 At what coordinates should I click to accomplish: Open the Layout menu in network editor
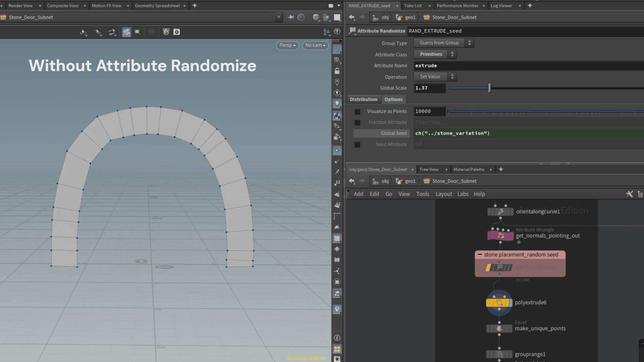443,194
